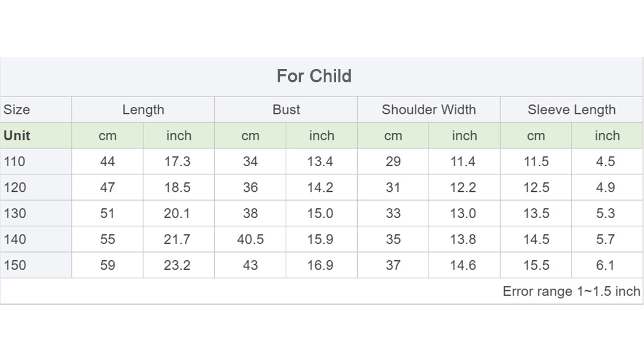The image size is (644, 362).
Task: Click size 140 row label
Action: 15,239
